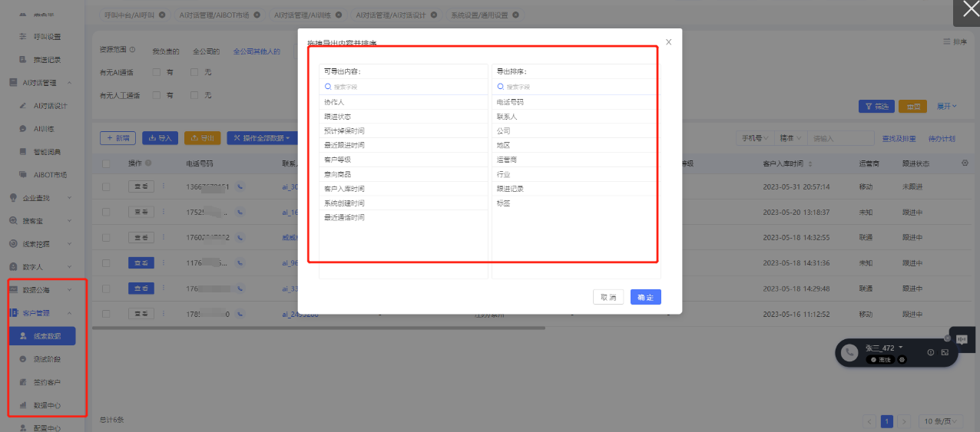Click the table column settings gear icon
The width and height of the screenshot is (980, 432).
[x=965, y=163]
